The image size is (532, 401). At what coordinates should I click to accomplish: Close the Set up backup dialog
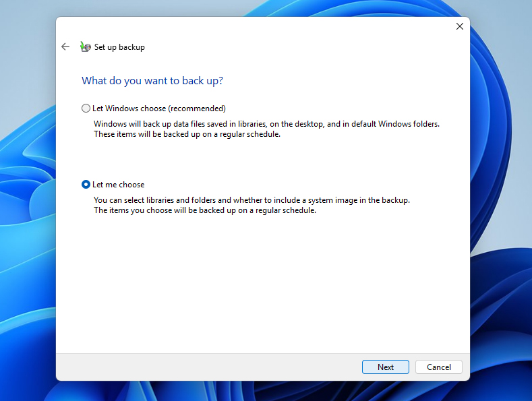point(460,26)
